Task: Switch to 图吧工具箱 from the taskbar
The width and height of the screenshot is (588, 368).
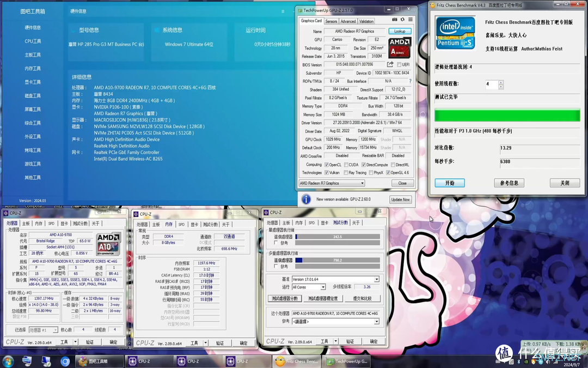Action: (99, 361)
